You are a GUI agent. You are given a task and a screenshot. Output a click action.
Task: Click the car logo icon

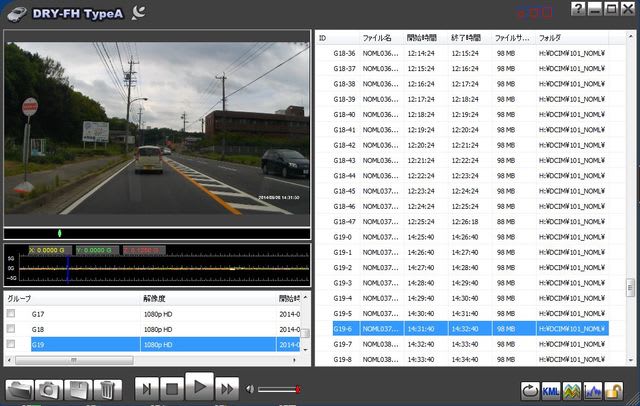[17, 14]
